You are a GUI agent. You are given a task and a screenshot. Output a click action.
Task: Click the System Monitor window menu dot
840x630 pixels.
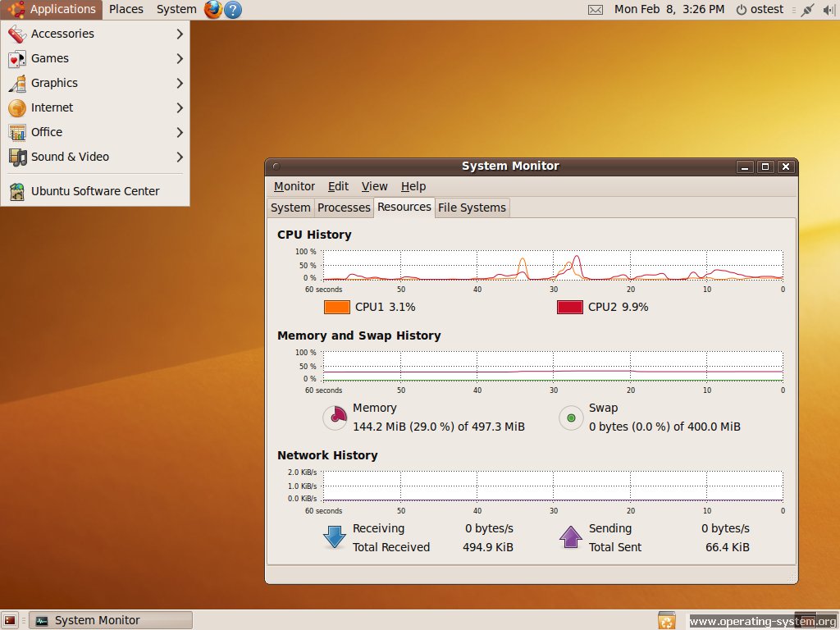tap(276, 166)
